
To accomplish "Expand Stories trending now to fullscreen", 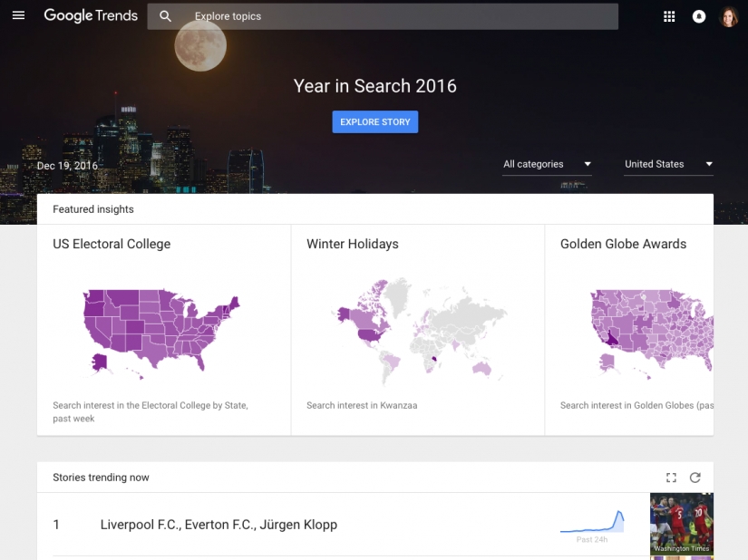I will point(671,478).
